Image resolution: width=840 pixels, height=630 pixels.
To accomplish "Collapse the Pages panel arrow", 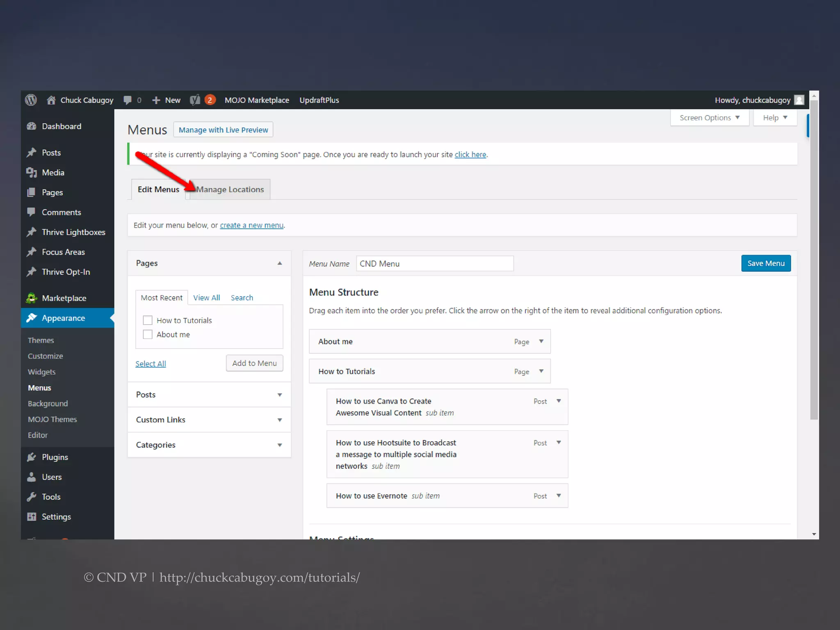I will tap(280, 263).
